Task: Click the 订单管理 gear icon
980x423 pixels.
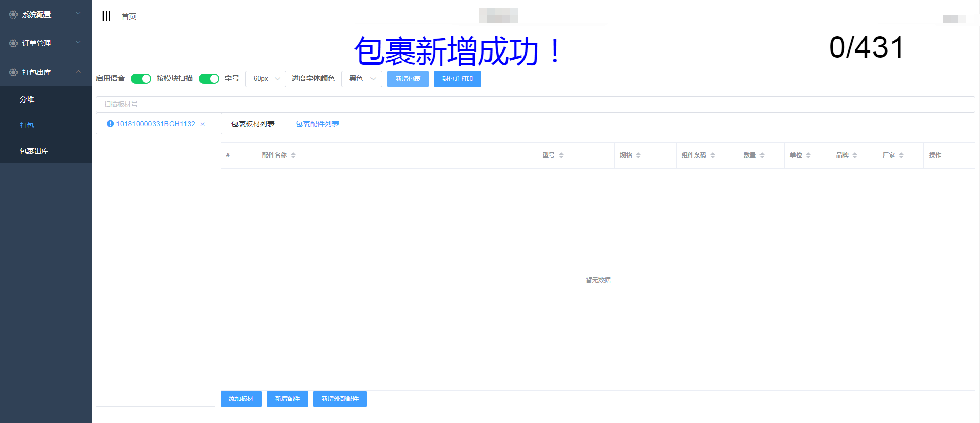Action: tap(13, 43)
